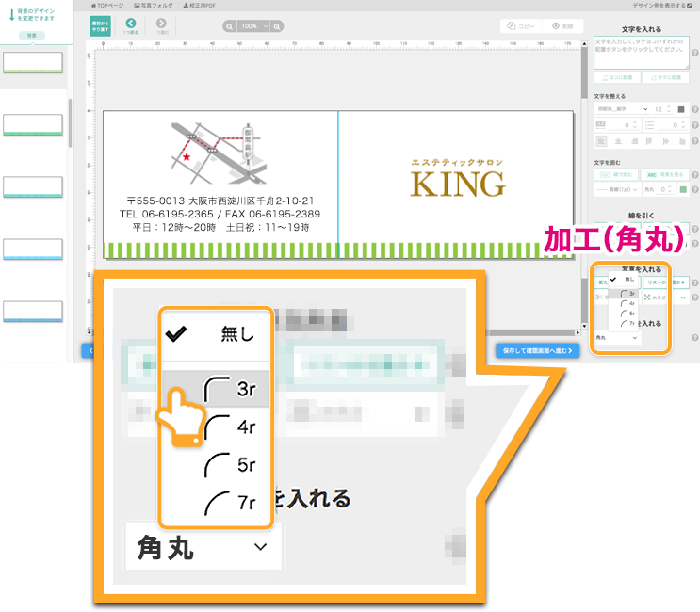Image resolution: width=700 pixels, height=612 pixels.
Task: Open help icon beside alignment row
Action: tap(694, 141)
